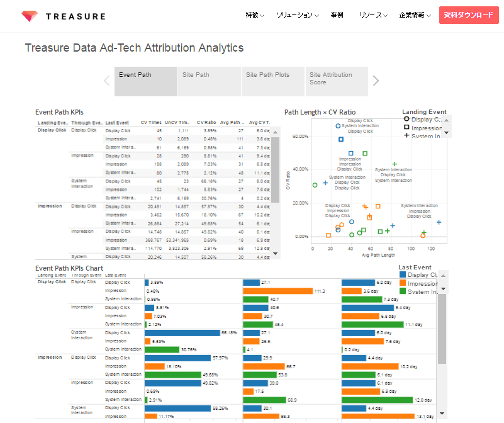Click the Through Eve.. column header in KPIs table
This screenshot has height=423, width=504.
(x=87, y=123)
